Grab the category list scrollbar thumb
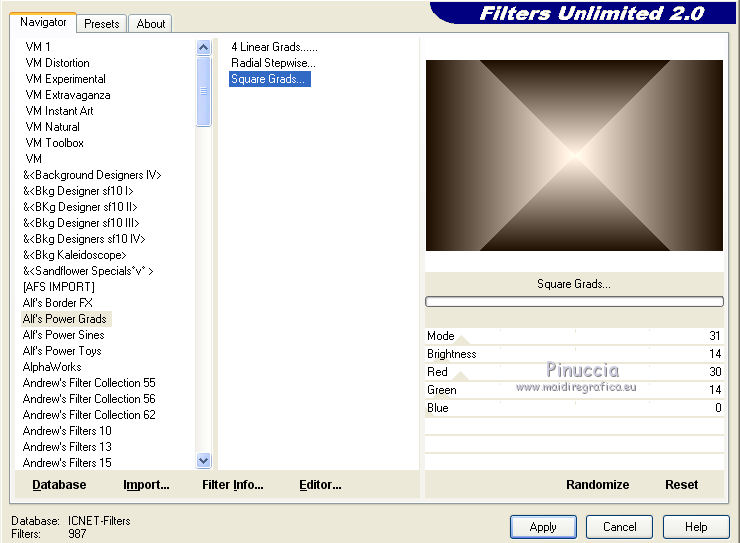This screenshot has width=740, height=543. point(203,92)
